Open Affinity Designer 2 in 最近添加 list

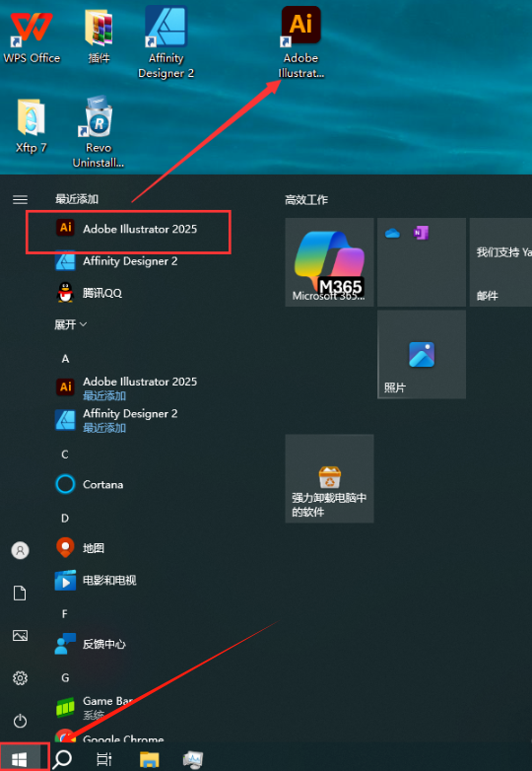116,261
